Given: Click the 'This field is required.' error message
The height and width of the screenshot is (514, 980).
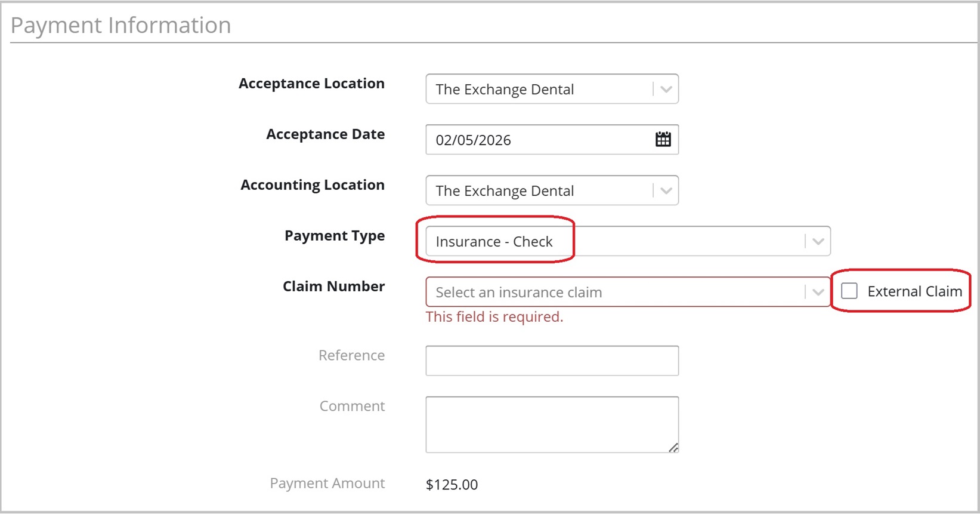Looking at the screenshot, I should 494,317.
